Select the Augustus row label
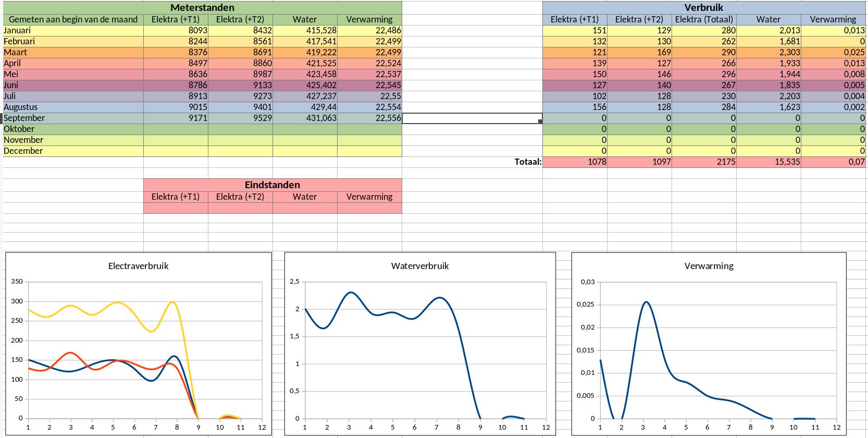 [x=73, y=107]
